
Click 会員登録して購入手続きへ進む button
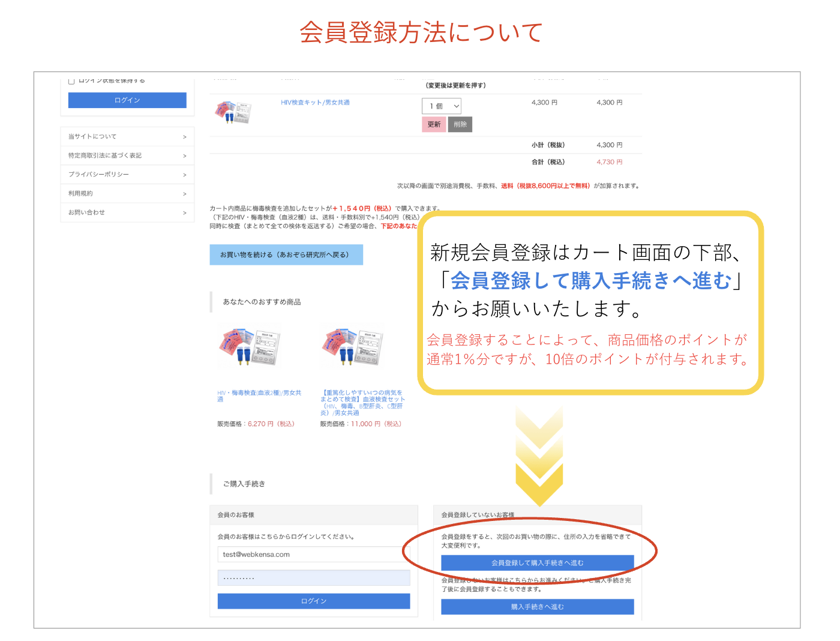tap(537, 563)
